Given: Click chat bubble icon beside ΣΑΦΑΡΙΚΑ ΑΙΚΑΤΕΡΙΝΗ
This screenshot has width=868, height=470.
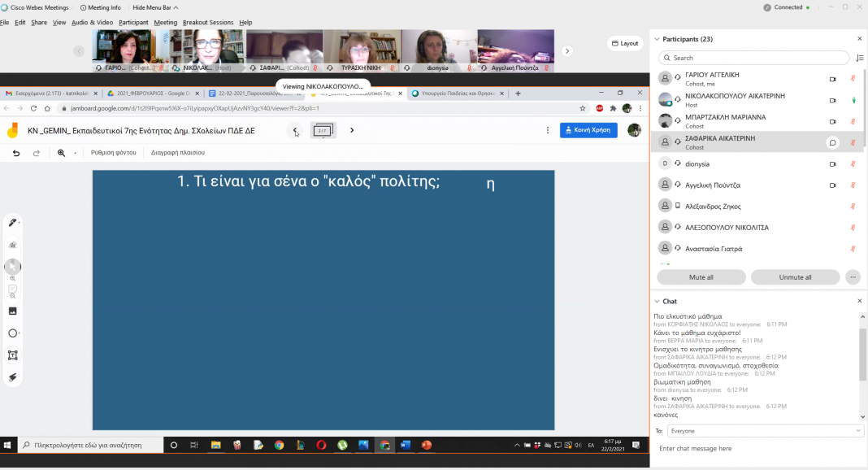Looking at the screenshot, I should point(832,142).
